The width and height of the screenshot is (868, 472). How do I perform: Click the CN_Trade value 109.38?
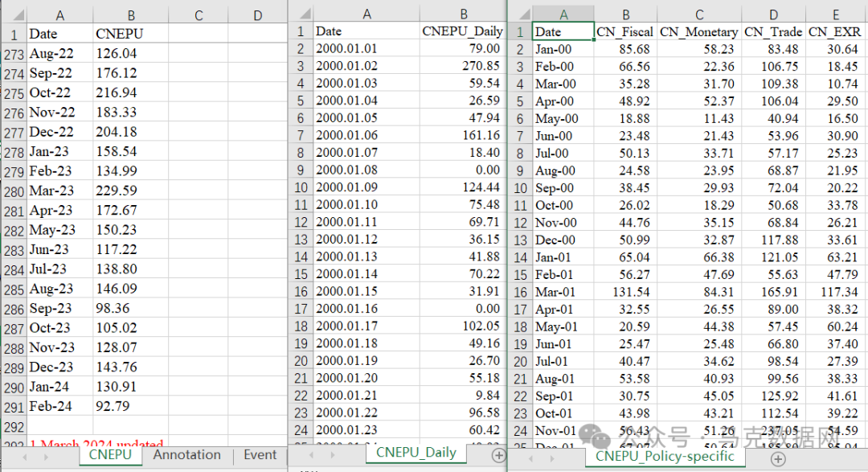click(x=773, y=84)
